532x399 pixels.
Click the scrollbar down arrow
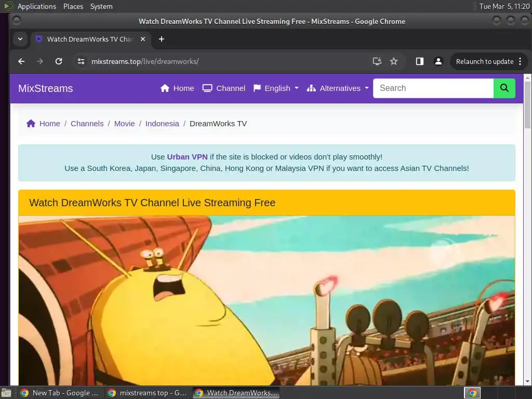coord(527,381)
